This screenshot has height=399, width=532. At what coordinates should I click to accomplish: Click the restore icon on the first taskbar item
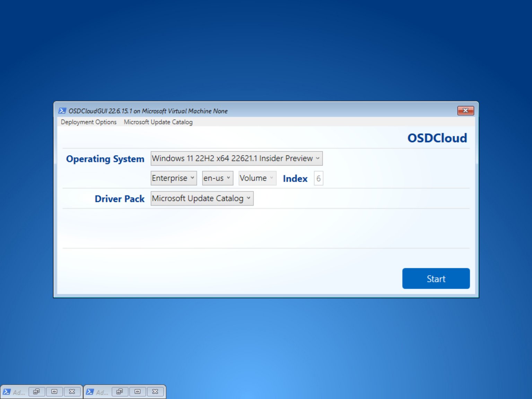click(36, 392)
